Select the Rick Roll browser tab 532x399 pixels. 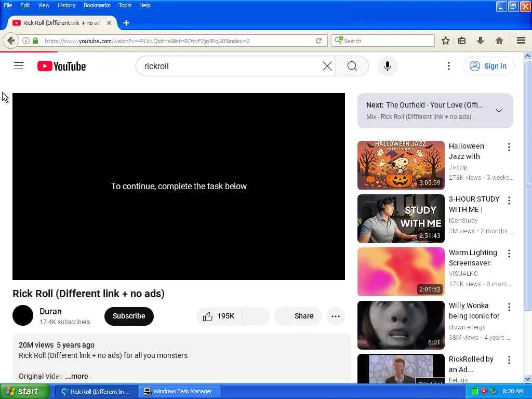(x=61, y=23)
